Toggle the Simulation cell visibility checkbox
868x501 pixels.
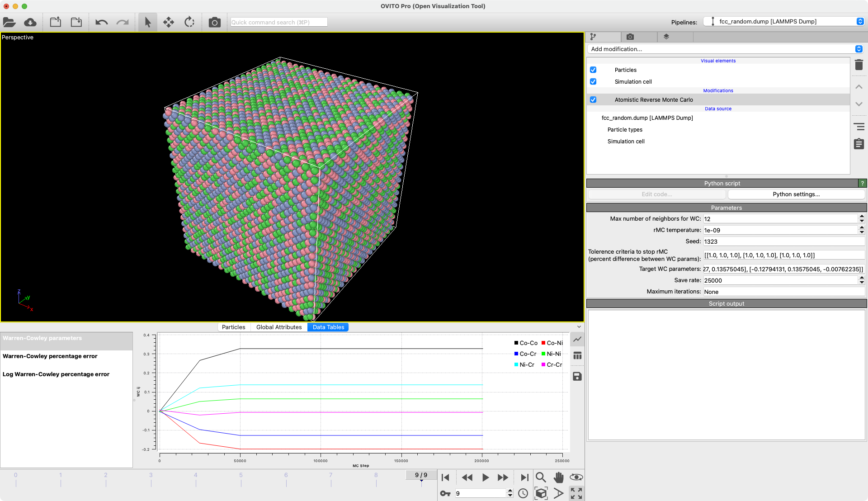(x=593, y=81)
